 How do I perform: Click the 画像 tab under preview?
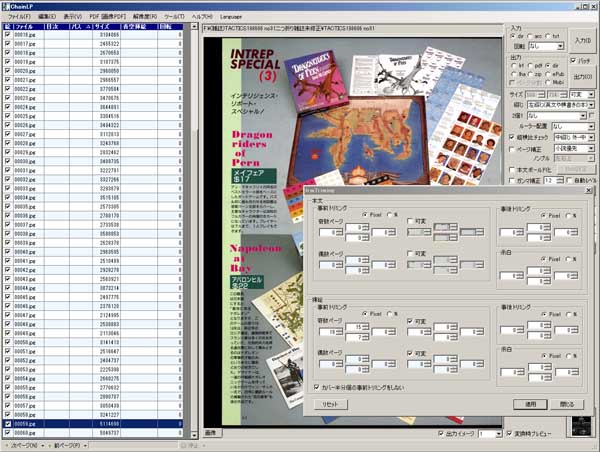(211, 433)
